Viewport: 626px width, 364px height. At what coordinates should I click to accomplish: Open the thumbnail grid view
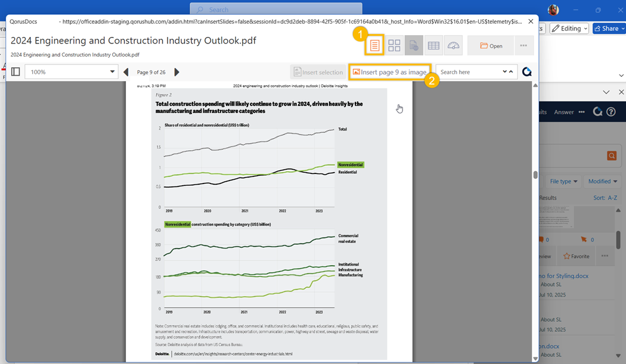(x=394, y=45)
